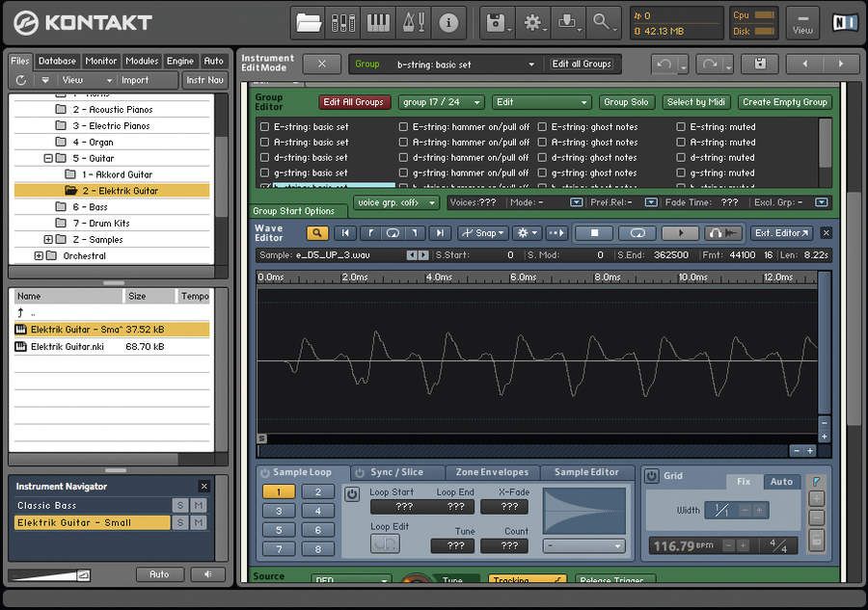
Task: Click the play button in Wave Editor
Action: (x=680, y=233)
